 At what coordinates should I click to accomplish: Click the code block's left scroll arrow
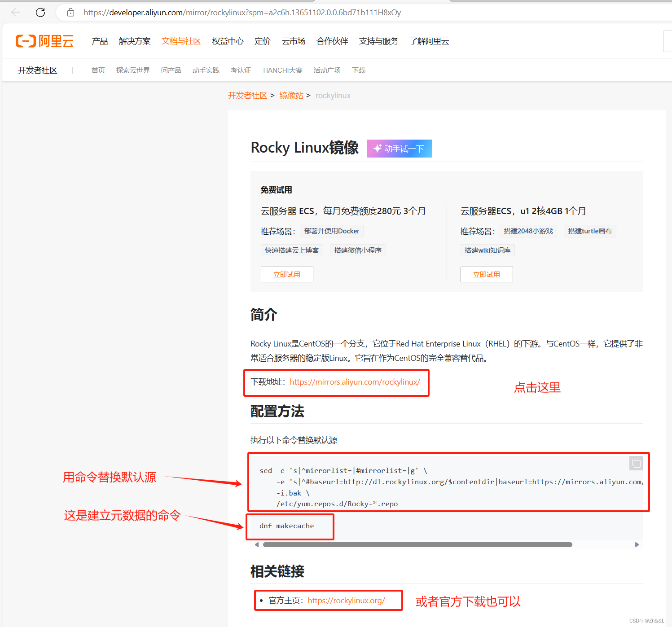coord(257,545)
